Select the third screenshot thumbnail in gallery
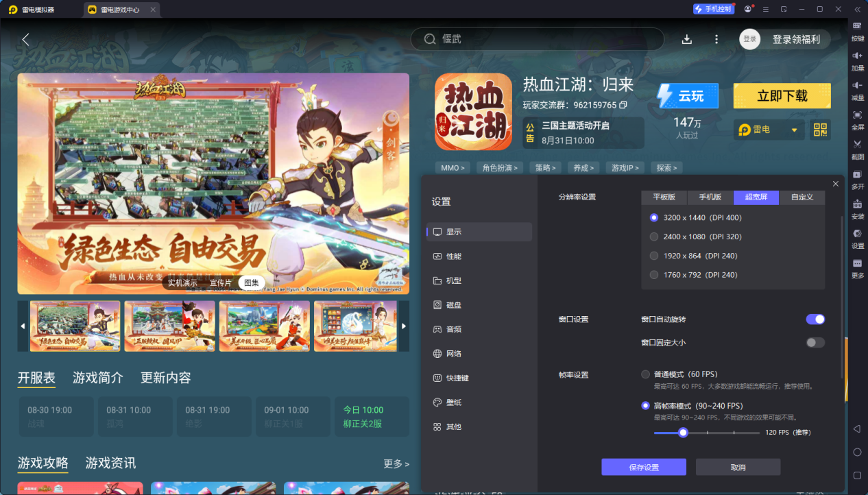The height and width of the screenshot is (495, 868). click(x=264, y=326)
